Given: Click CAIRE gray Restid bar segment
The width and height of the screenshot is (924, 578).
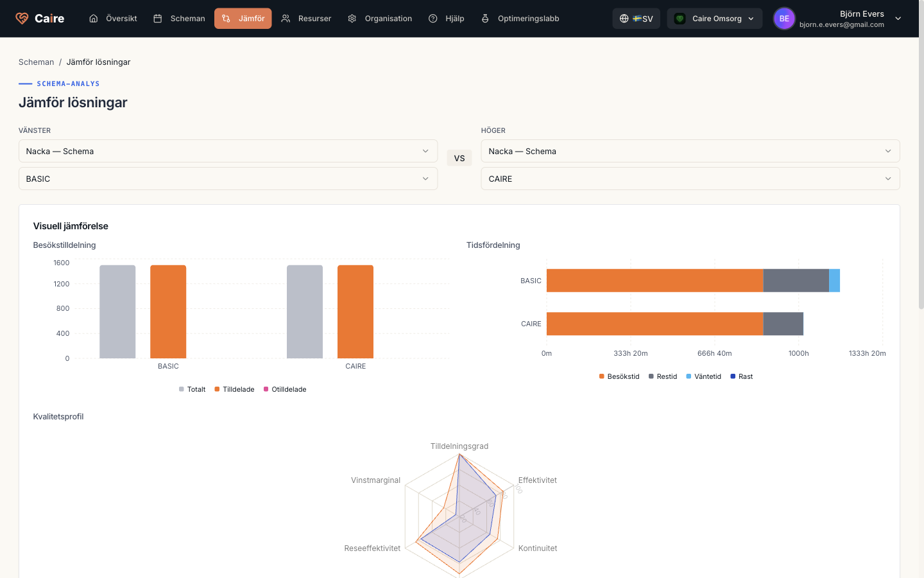Looking at the screenshot, I should (x=783, y=324).
